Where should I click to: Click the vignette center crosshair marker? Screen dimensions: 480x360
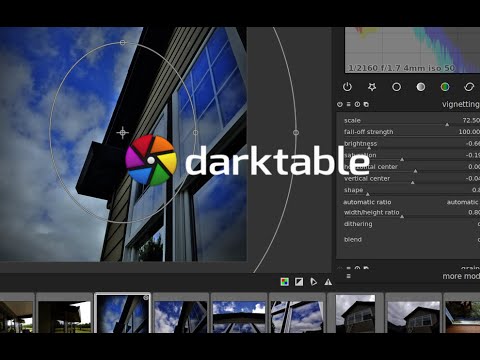[123, 133]
